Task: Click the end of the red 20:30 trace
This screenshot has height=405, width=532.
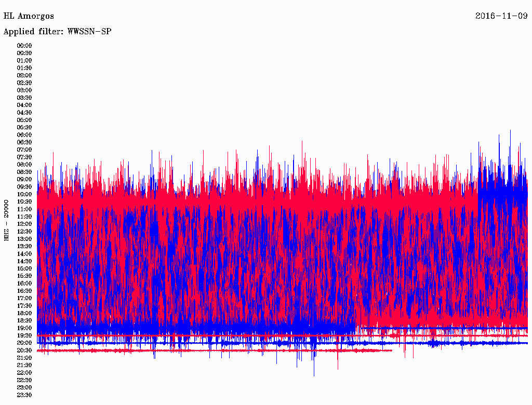Action: point(391,350)
